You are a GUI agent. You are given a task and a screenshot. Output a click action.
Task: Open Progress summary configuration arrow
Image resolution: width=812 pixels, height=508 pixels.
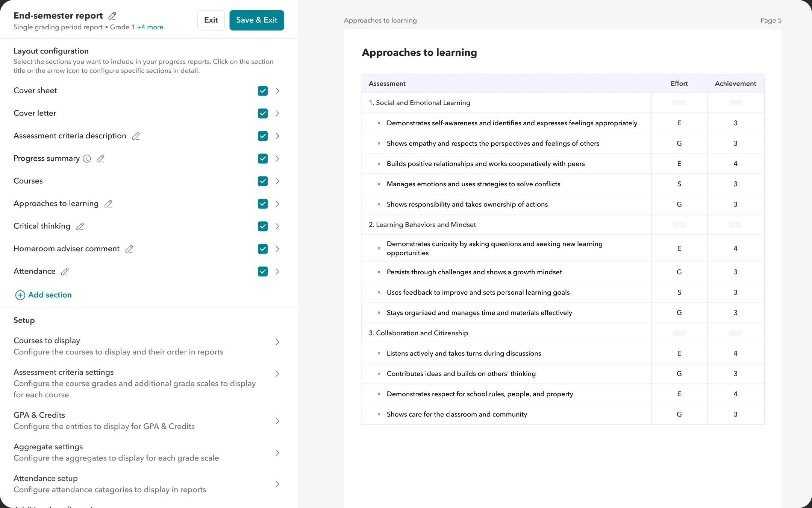tap(277, 158)
